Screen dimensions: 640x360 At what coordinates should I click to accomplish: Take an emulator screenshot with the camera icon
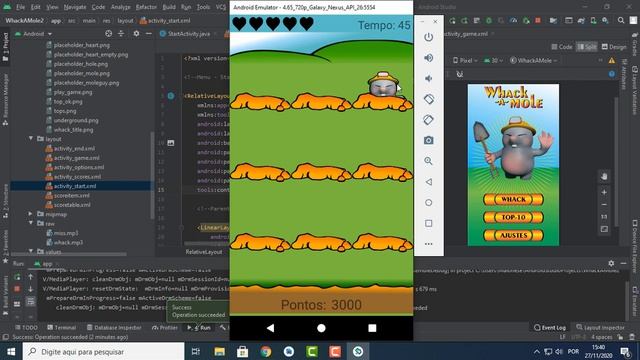click(428, 140)
